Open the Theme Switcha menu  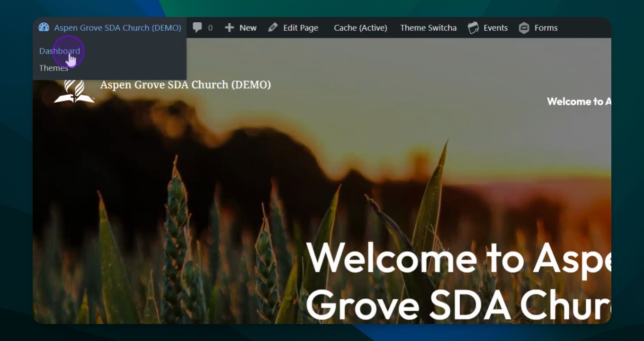pyautogui.click(x=429, y=28)
